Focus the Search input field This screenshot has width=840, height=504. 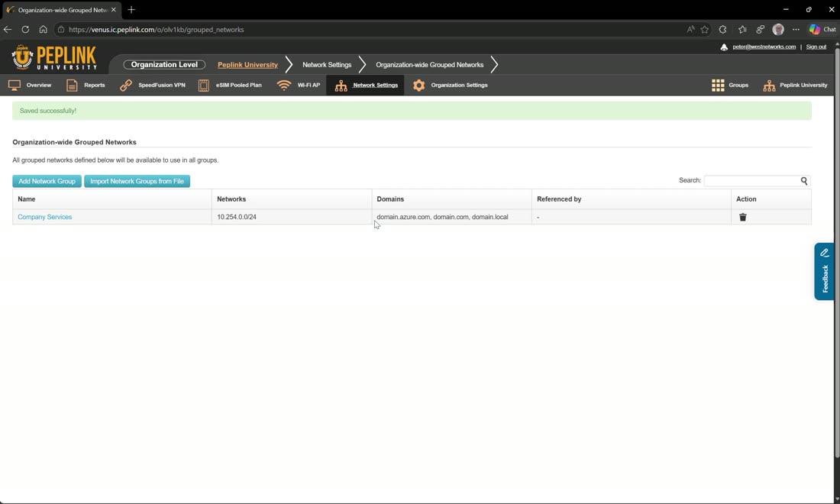pos(751,180)
